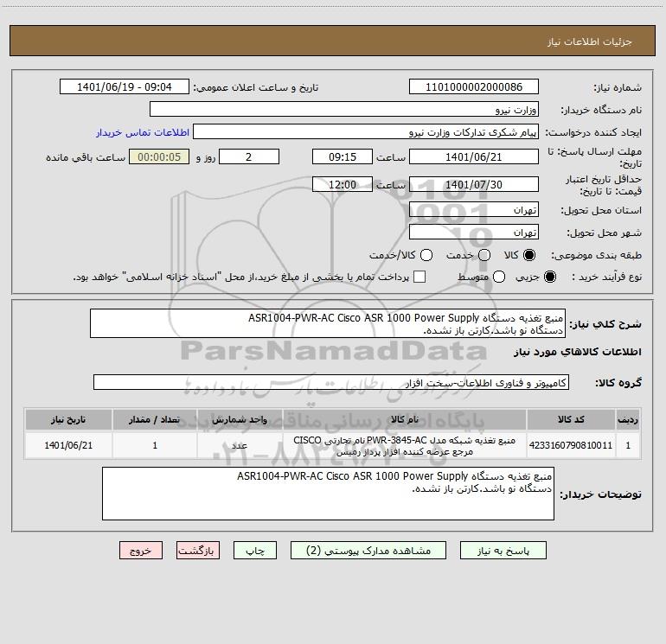
Task: Click the جزئیات اطلاعات نیاز header title
Action: pyautogui.click(x=590, y=41)
